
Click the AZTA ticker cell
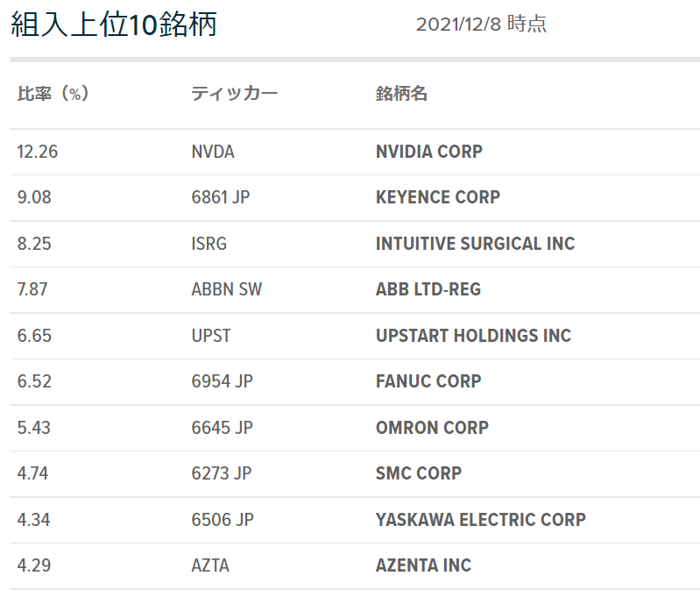point(210,565)
